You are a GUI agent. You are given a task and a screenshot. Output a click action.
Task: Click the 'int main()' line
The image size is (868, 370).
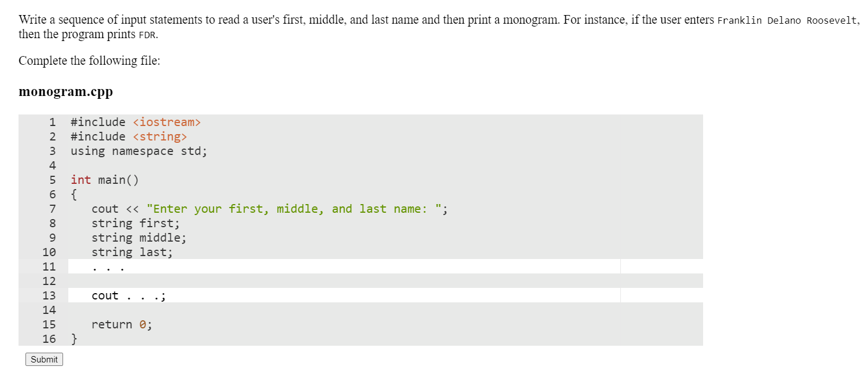tap(104, 180)
